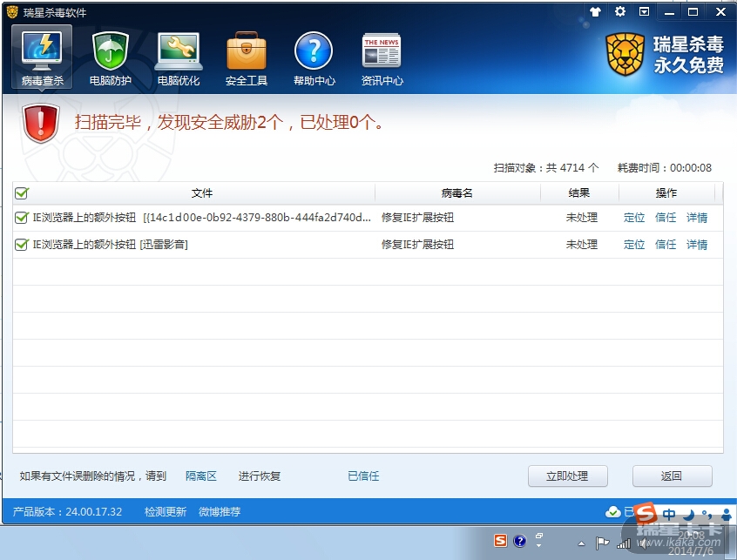Click 检测更新 in the status bar
Screen dimensions: 737x560
166,512
